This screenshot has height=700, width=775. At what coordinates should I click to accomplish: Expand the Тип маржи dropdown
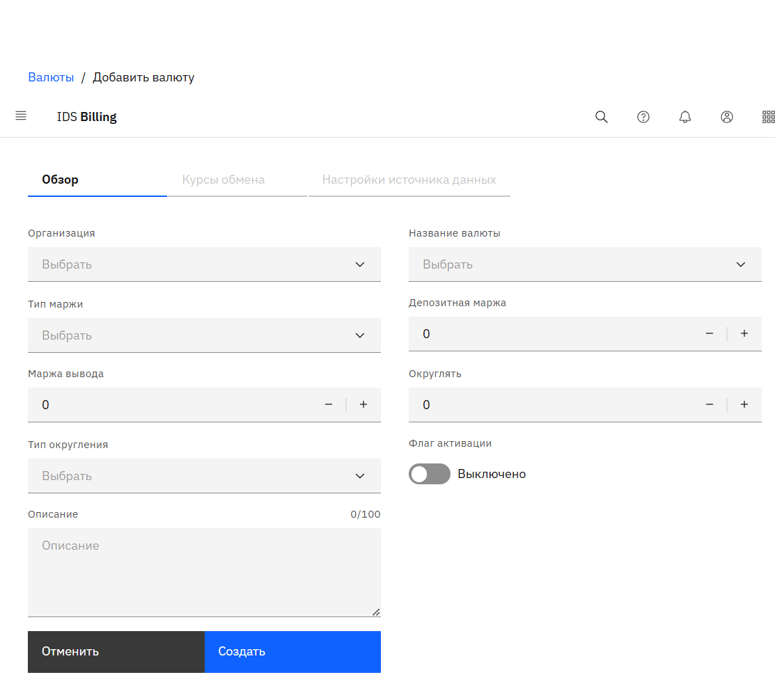204,335
